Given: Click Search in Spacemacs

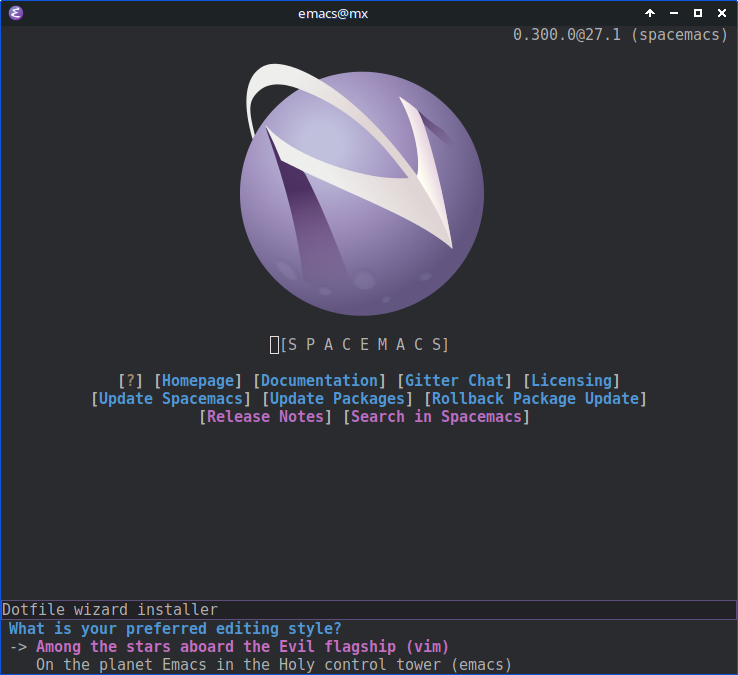Looking at the screenshot, I should click(x=436, y=417).
